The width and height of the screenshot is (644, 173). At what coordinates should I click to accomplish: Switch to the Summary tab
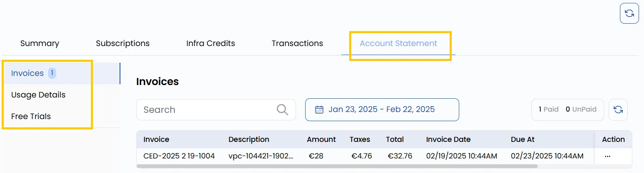tap(40, 43)
